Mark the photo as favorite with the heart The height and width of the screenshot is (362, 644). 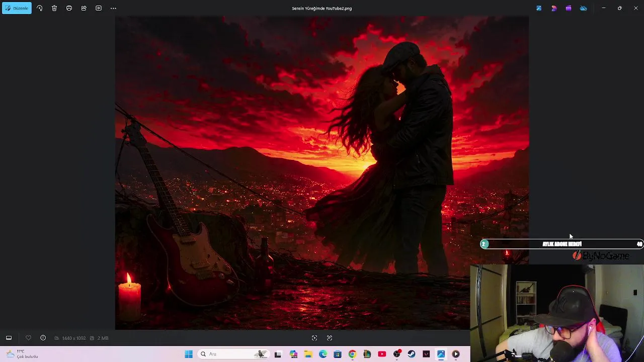point(28,338)
